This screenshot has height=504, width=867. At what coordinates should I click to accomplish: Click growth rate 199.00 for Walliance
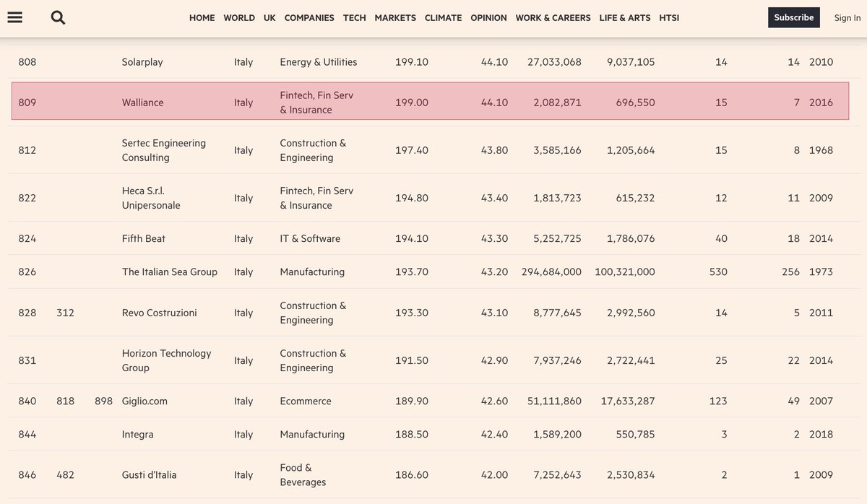coord(412,103)
